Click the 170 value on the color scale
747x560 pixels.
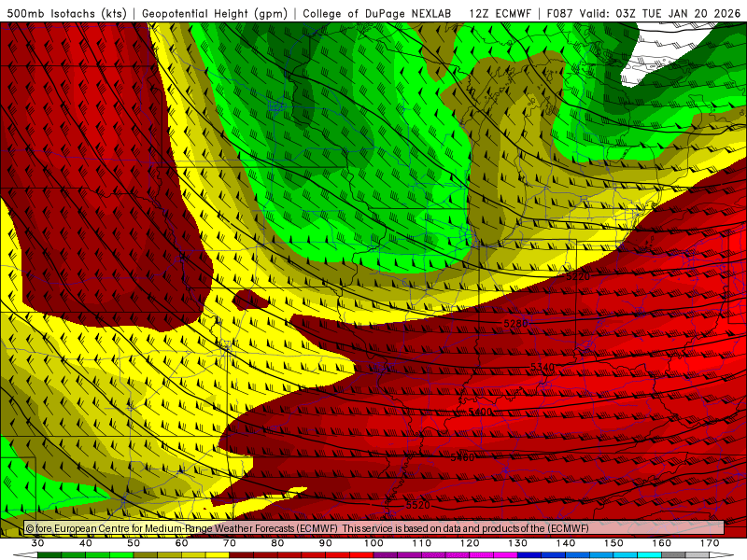(x=710, y=543)
